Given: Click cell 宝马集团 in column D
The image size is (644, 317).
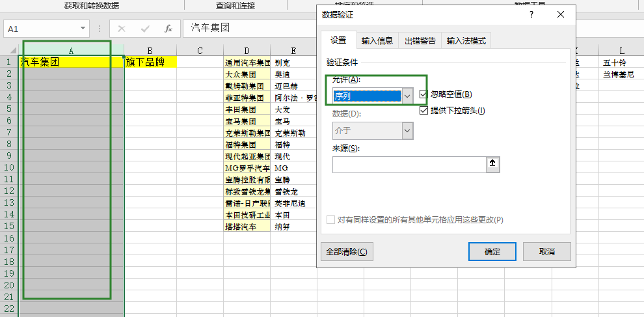Looking at the screenshot, I should pyautogui.click(x=247, y=121).
